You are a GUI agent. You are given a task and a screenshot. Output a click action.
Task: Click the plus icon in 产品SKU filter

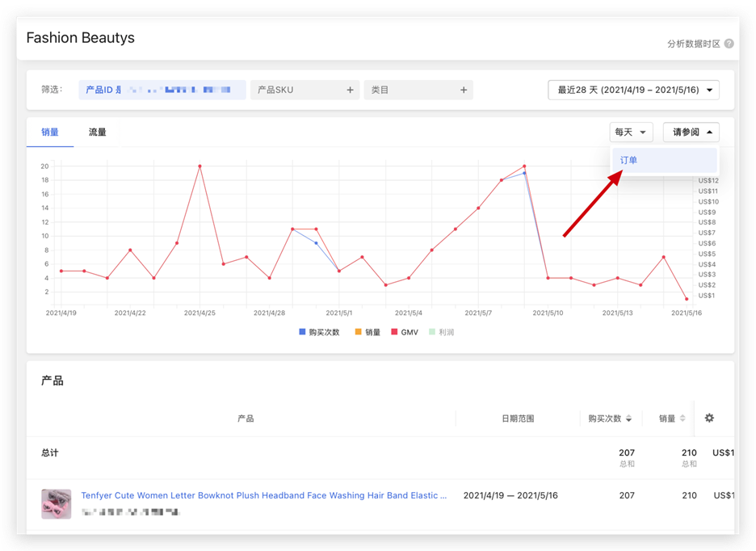tap(350, 90)
